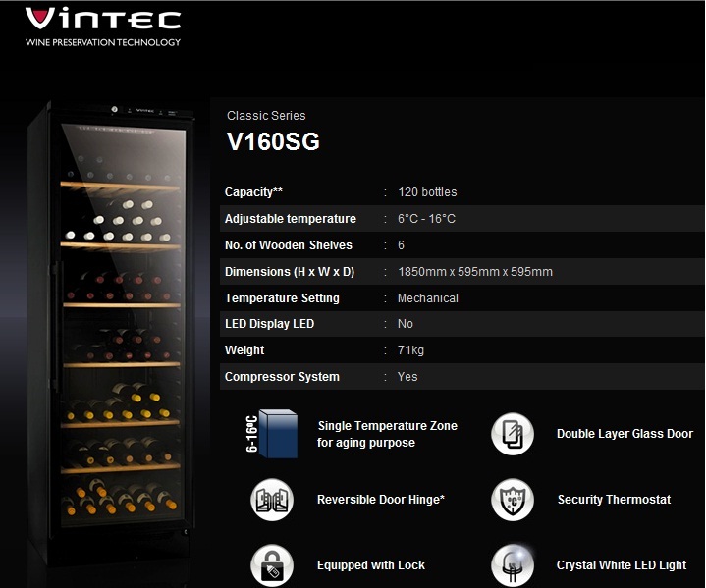Click the 'Temperature Setting' label
The width and height of the screenshot is (706, 588).
click(282, 298)
